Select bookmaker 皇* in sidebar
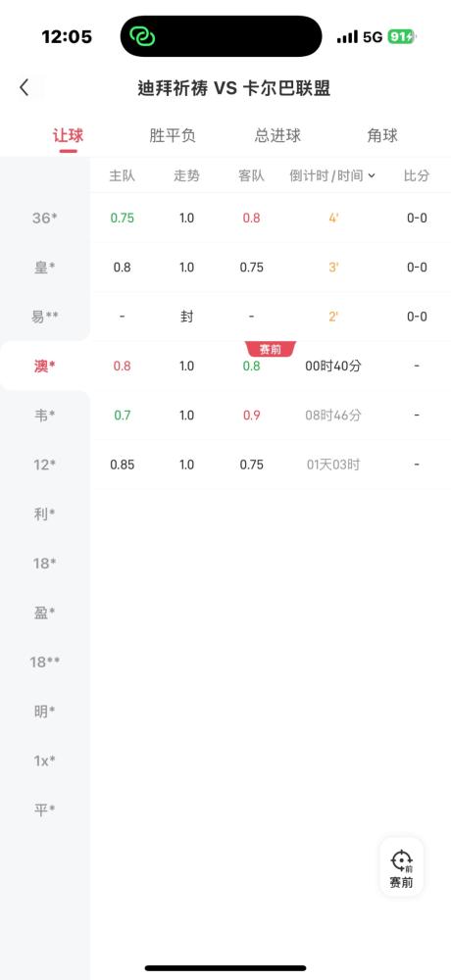Image resolution: width=451 pixels, height=980 pixels. coord(45,268)
